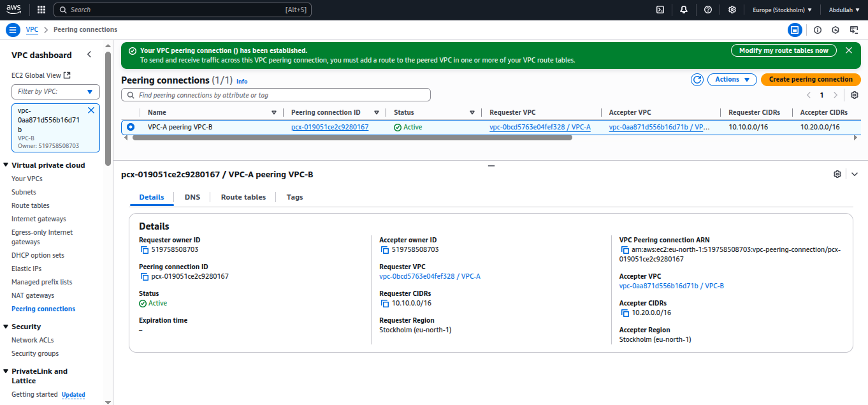Copy the Requester owner ID
This screenshot has height=405, width=868.
pyautogui.click(x=144, y=250)
